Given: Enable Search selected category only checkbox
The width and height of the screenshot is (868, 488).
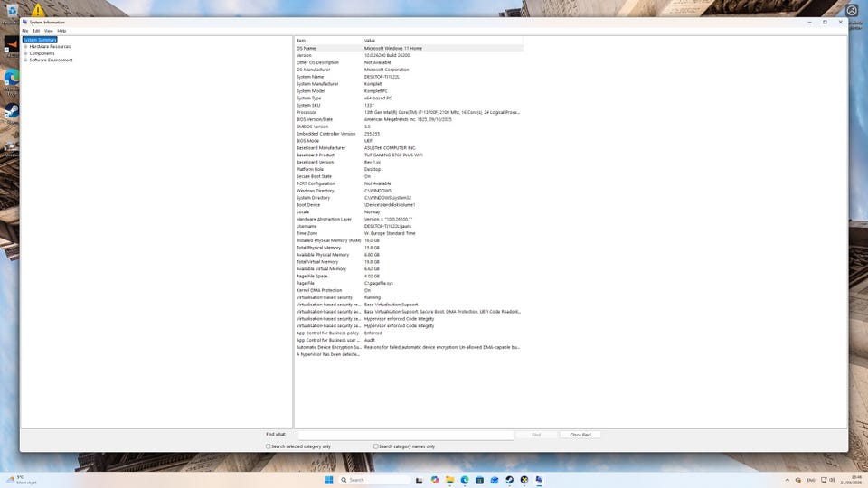Looking at the screenshot, I should point(269,446).
